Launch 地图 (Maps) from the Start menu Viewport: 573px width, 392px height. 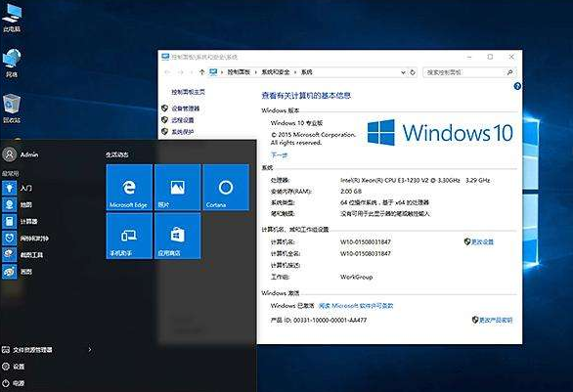[x=18, y=204]
